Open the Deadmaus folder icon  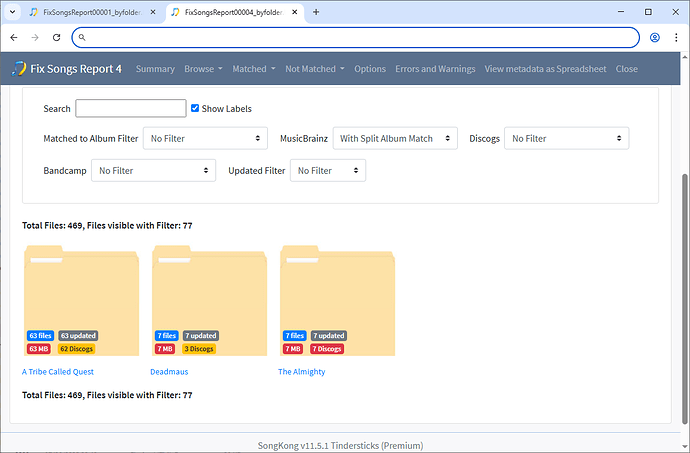pyautogui.click(x=209, y=300)
